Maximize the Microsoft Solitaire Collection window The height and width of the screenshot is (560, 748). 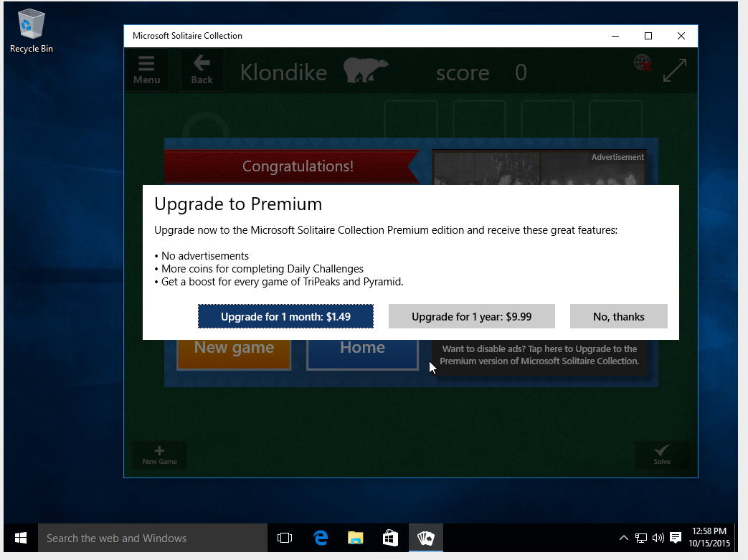tap(648, 36)
